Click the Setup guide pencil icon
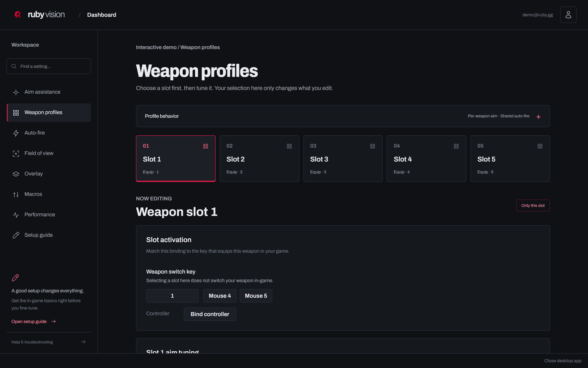Viewport: 588px width, 368px height. pos(16,235)
